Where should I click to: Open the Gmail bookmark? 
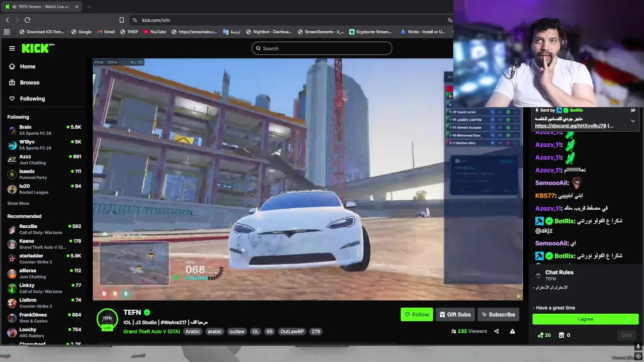tap(106, 32)
